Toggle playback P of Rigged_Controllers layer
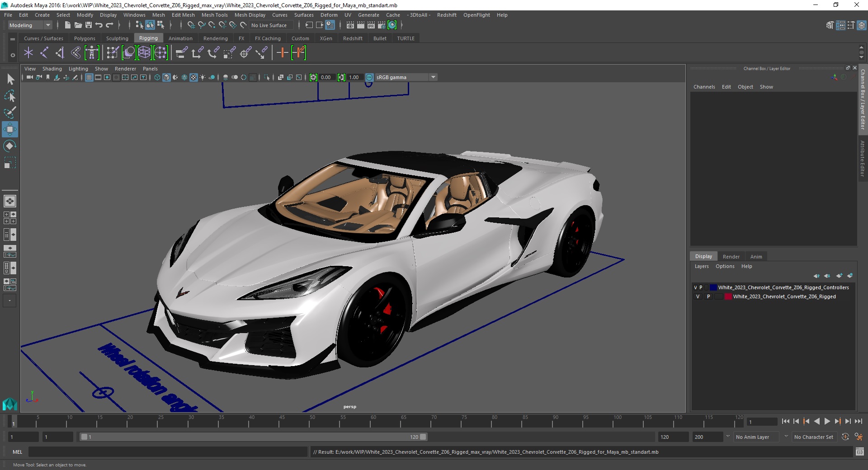Viewport: 868px width, 470px height. 701,287
